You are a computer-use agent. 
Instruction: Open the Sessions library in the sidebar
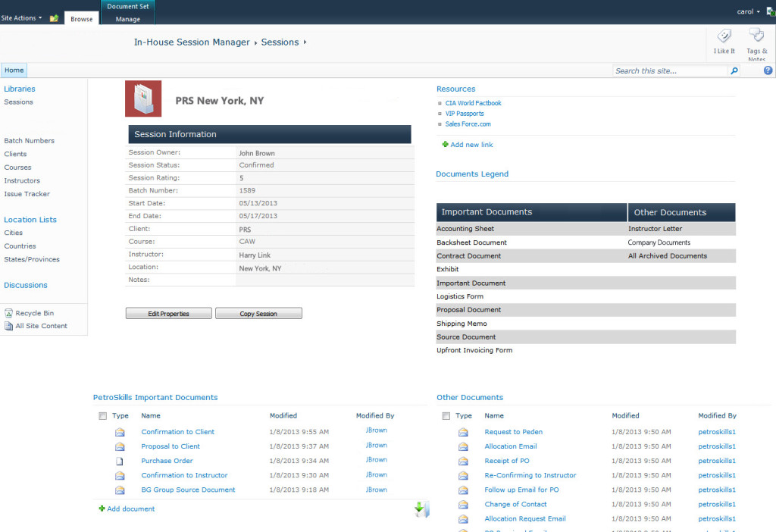(18, 102)
